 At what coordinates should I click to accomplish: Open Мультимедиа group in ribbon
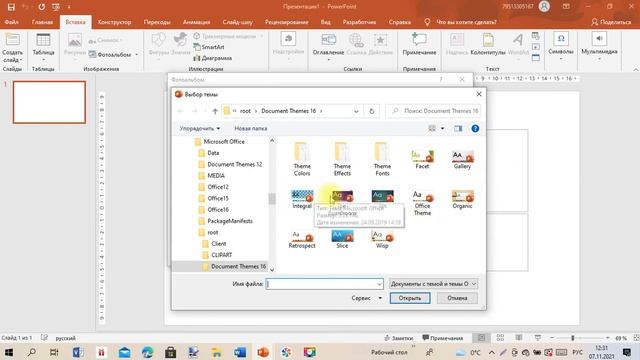pyautogui.click(x=599, y=46)
